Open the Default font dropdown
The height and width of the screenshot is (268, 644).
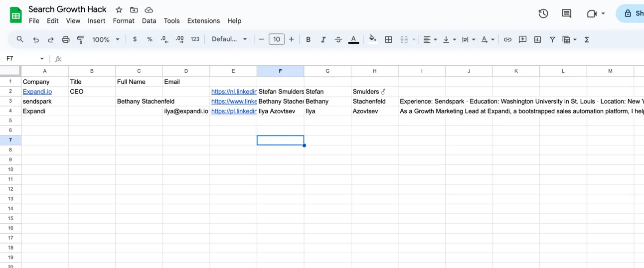229,39
